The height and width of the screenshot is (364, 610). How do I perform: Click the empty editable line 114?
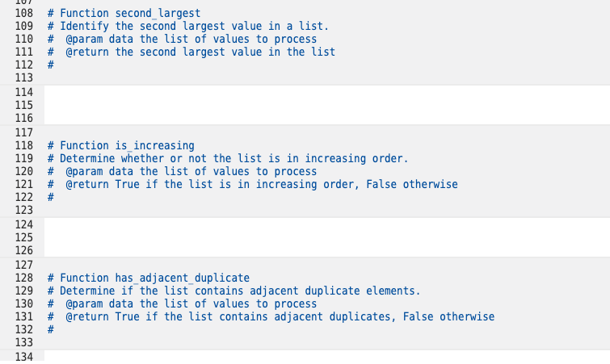(326, 93)
